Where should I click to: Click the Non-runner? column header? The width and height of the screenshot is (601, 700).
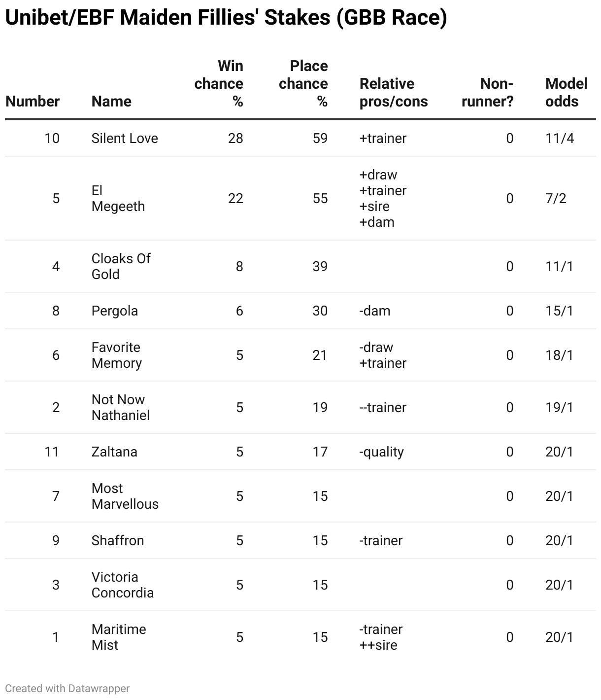(x=488, y=92)
